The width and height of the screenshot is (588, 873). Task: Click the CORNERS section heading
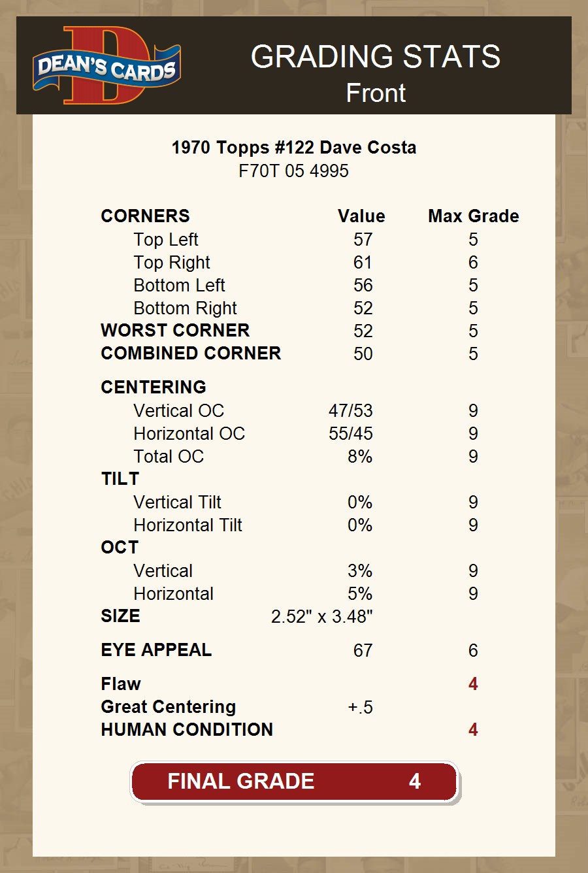click(145, 216)
